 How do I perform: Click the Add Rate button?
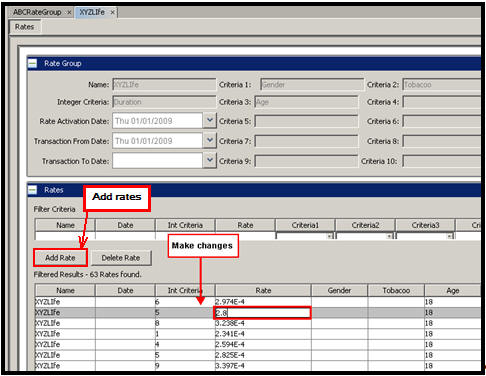pos(60,258)
